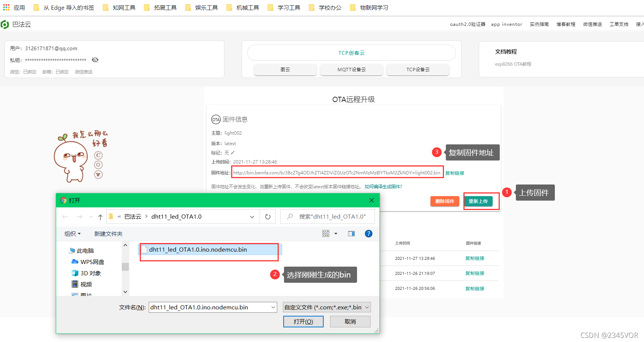The height and width of the screenshot is (342, 644).
Task: Click 巴法云 in the breadcrumb path
Action: [x=133, y=217]
